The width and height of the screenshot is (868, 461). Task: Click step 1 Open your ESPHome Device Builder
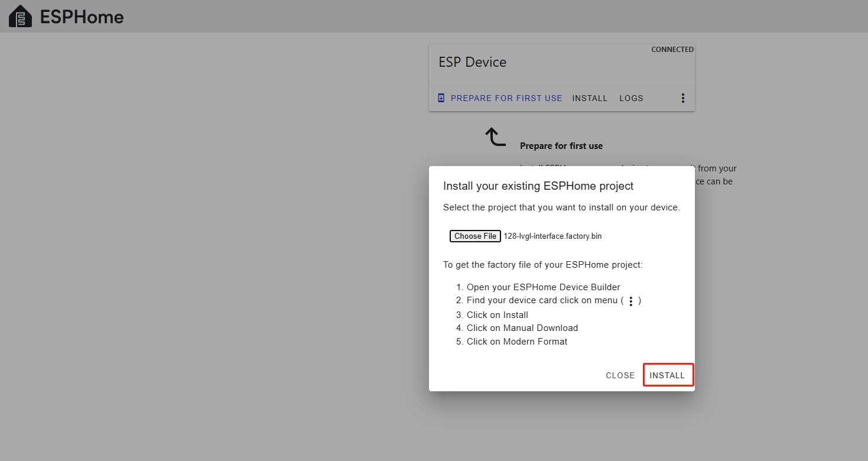[543, 287]
